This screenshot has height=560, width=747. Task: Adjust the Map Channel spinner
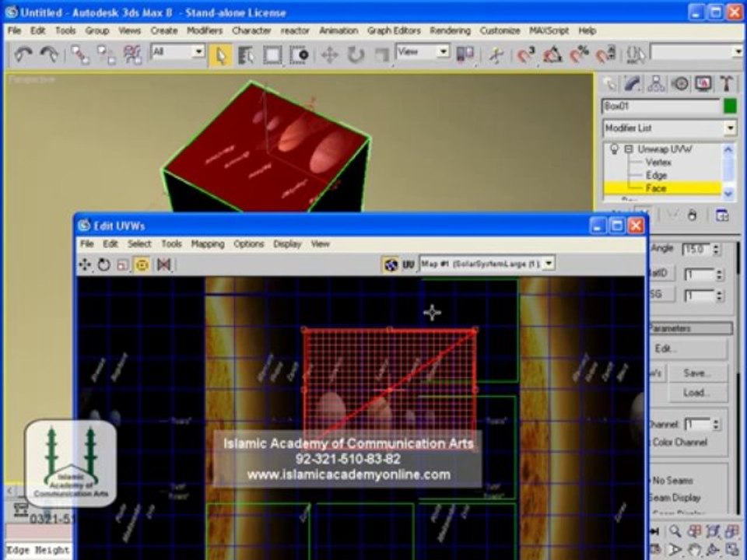coord(716,424)
